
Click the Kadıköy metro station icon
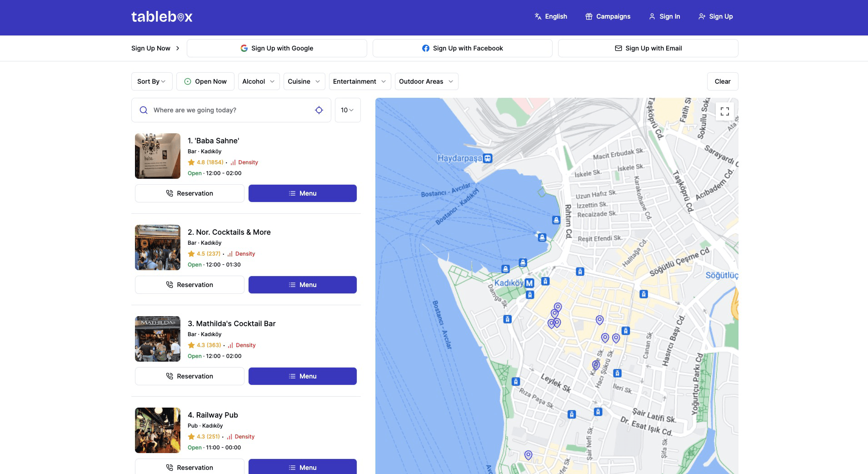tap(529, 283)
